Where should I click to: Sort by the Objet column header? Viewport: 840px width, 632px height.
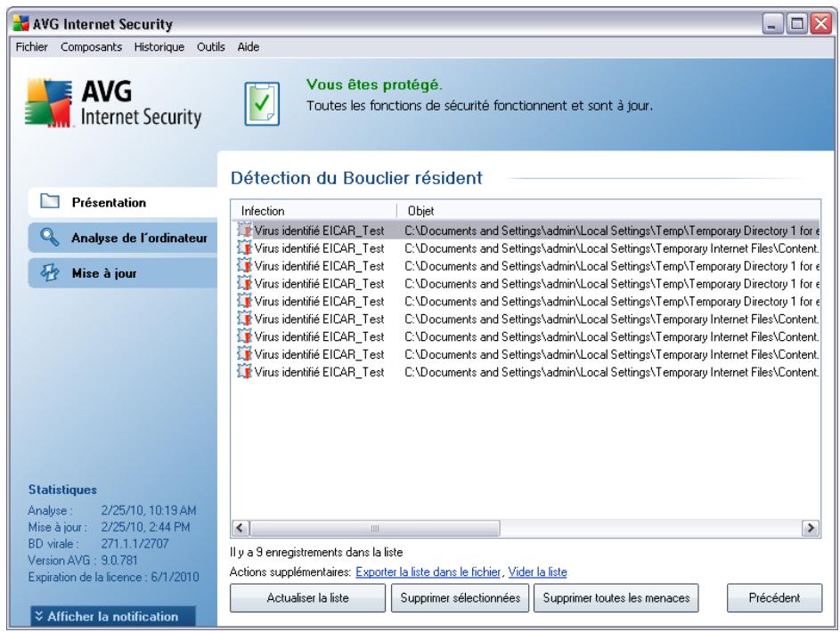(x=608, y=211)
